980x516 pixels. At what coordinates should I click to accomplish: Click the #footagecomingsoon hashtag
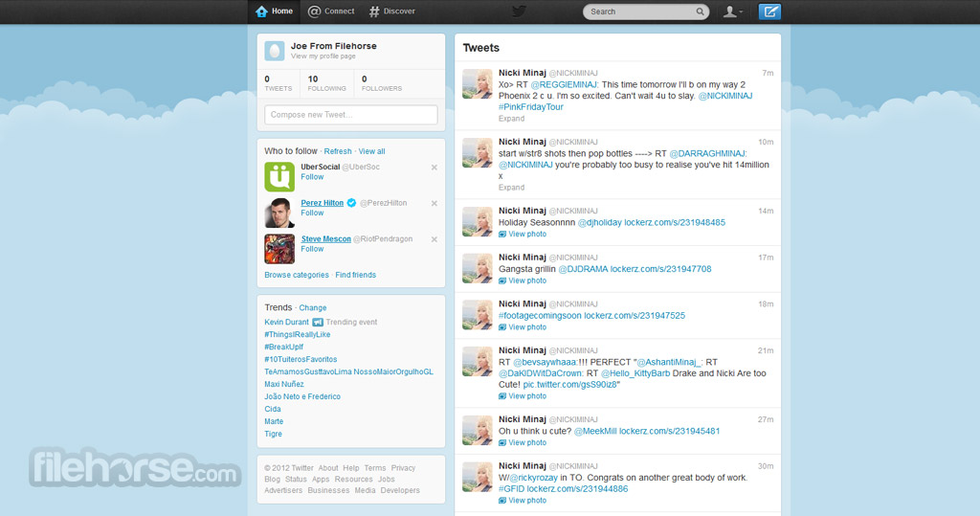pos(540,315)
